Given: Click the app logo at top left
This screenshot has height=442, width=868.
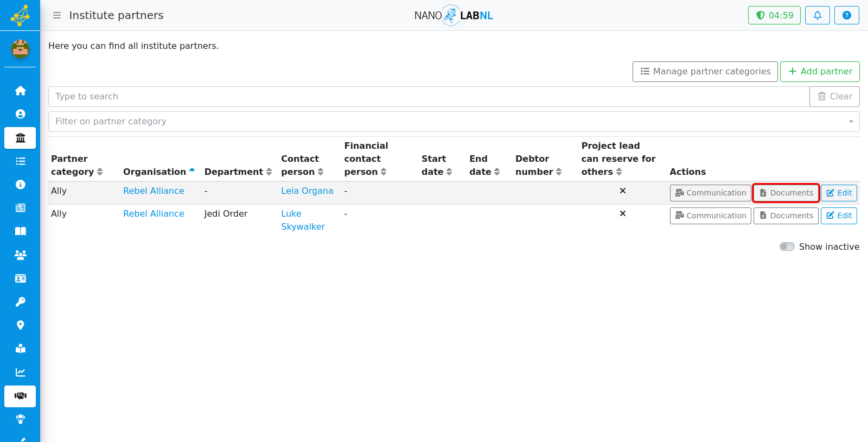Looking at the screenshot, I should 20,15.
